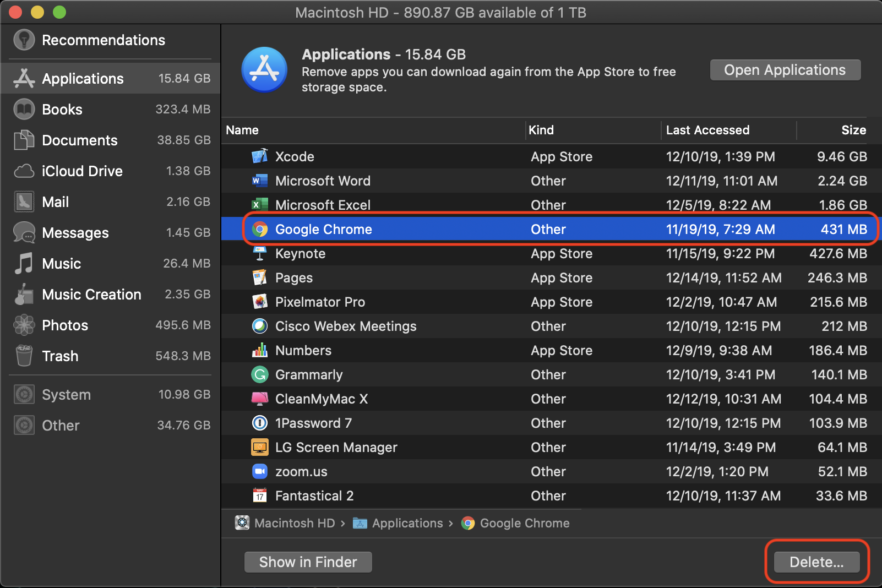Image resolution: width=882 pixels, height=588 pixels.
Task: Select Applications category in the sidebar
Action: tap(111, 78)
